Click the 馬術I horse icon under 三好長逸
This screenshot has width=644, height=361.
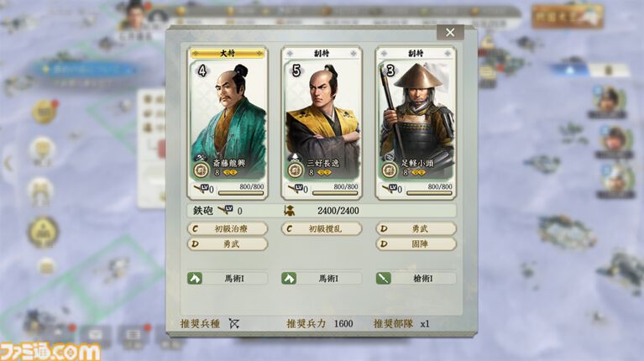click(289, 279)
